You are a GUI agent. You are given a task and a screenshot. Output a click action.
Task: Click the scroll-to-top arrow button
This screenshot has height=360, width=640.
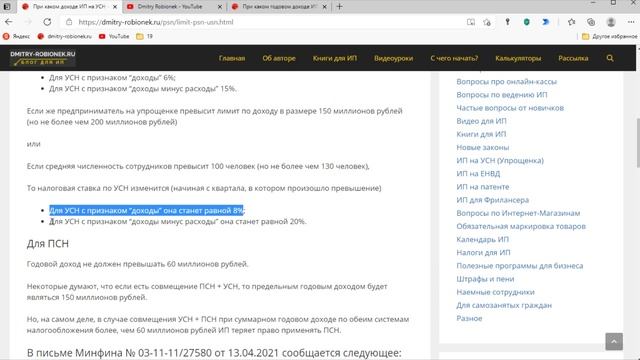click(614, 341)
